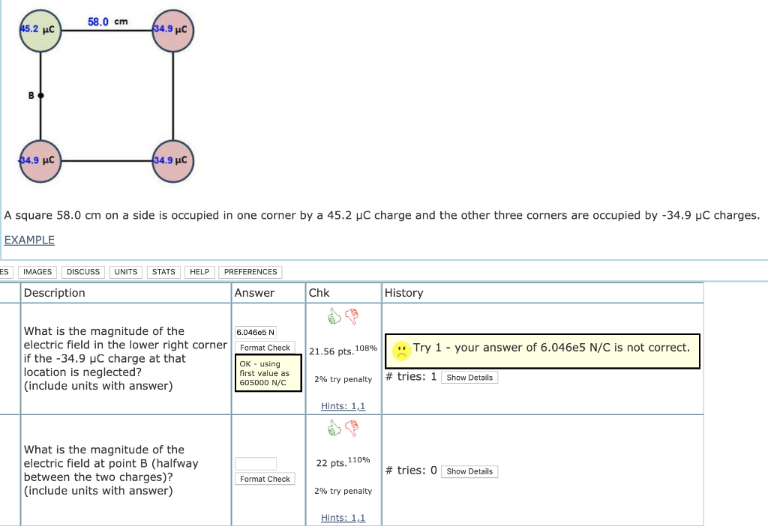This screenshot has width=768, height=532.
Task: Click red thumbs-down for point B question
Action: pyautogui.click(x=352, y=428)
